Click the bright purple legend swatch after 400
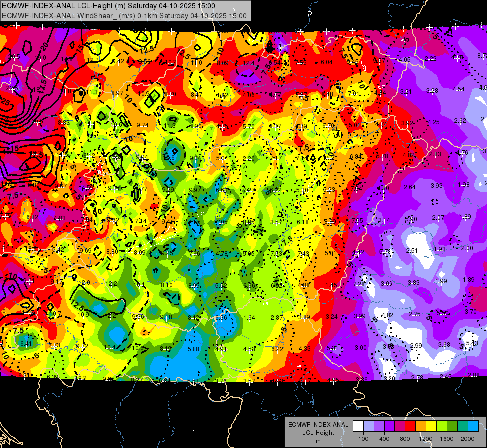Viewport: 487px width, 448px height. click(390, 426)
